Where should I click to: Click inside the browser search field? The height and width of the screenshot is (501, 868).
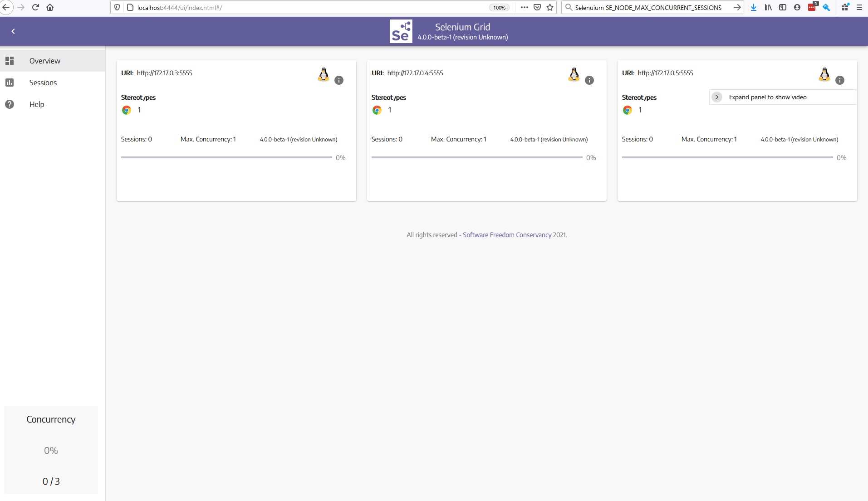point(649,7)
